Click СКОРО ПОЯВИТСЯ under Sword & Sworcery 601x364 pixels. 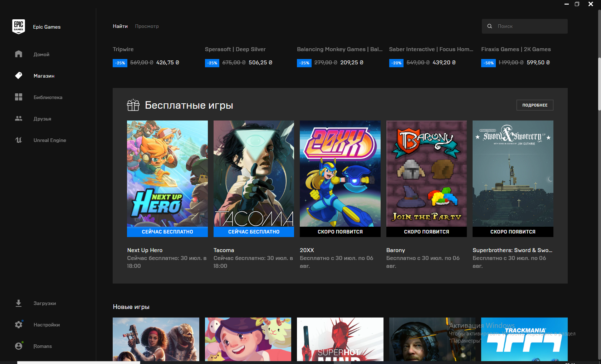[x=513, y=232]
